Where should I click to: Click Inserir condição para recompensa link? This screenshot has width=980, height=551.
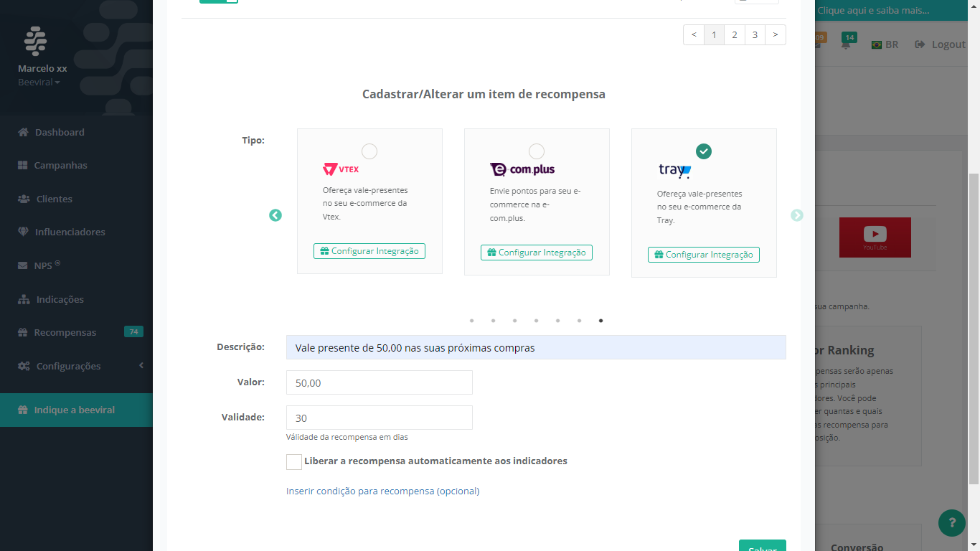[x=382, y=491]
